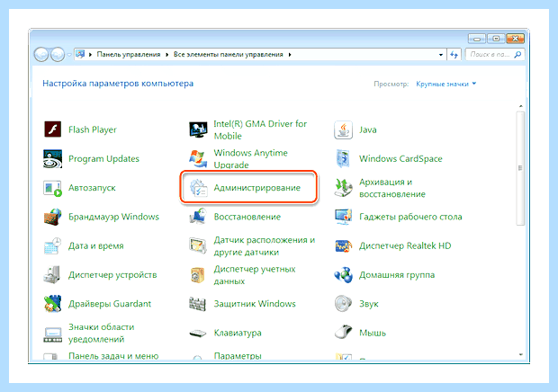
Task: Click the Защитник Windows link text
Action: (255, 304)
